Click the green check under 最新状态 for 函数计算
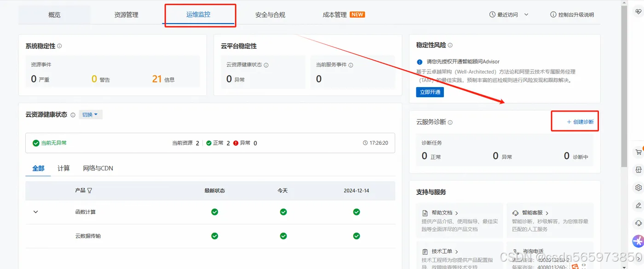644x269 pixels. (214, 212)
